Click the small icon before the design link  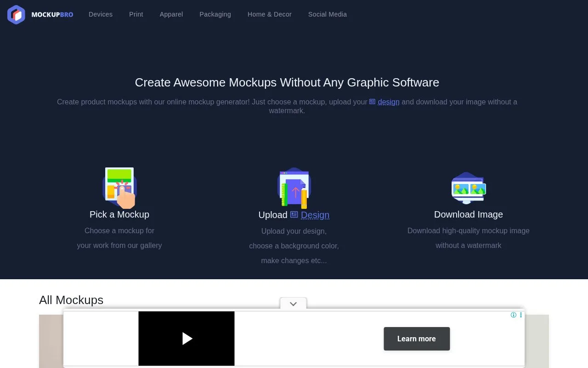point(373,102)
